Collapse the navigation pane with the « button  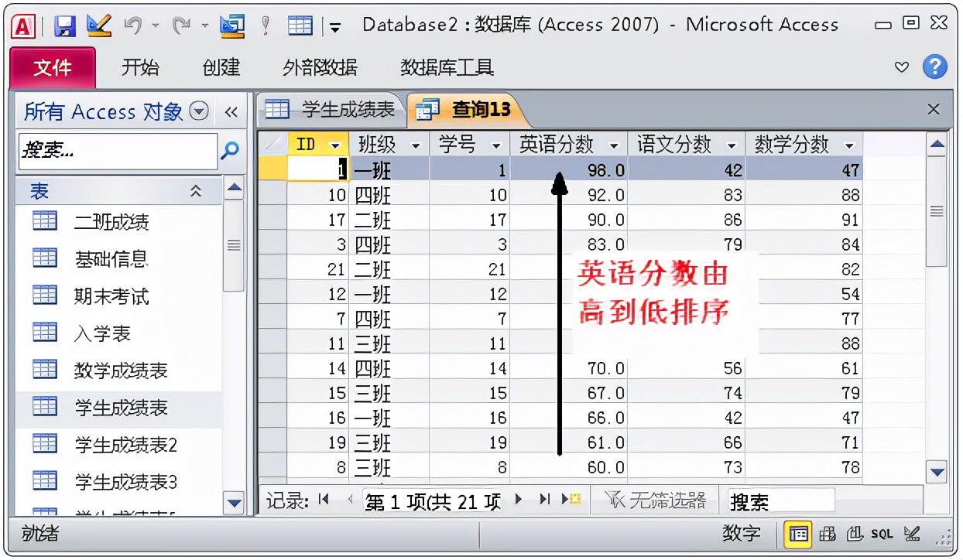coord(230,111)
